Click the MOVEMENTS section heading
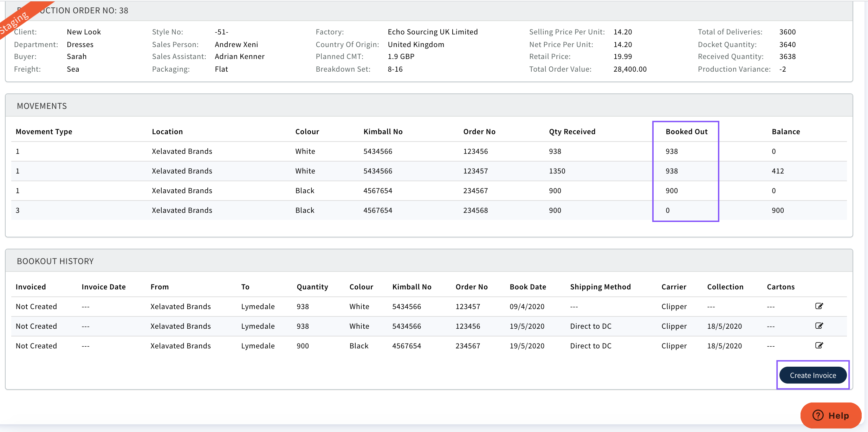The width and height of the screenshot is (868, 432). (42, 106)
